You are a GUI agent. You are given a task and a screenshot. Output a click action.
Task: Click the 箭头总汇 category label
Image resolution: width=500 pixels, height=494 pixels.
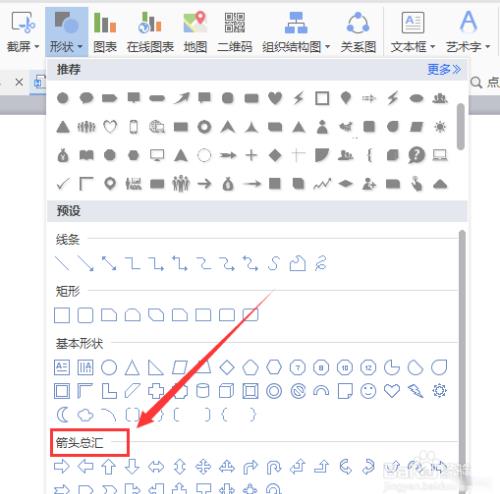click(x=79, y=443)
